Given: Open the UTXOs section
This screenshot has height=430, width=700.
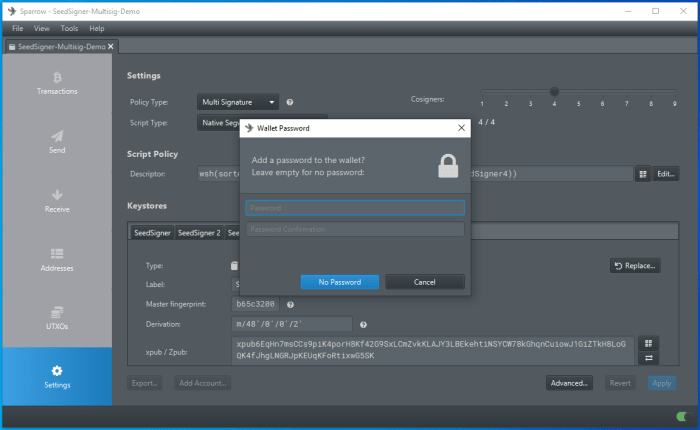Looking at the screenshot, I should 57,318.
